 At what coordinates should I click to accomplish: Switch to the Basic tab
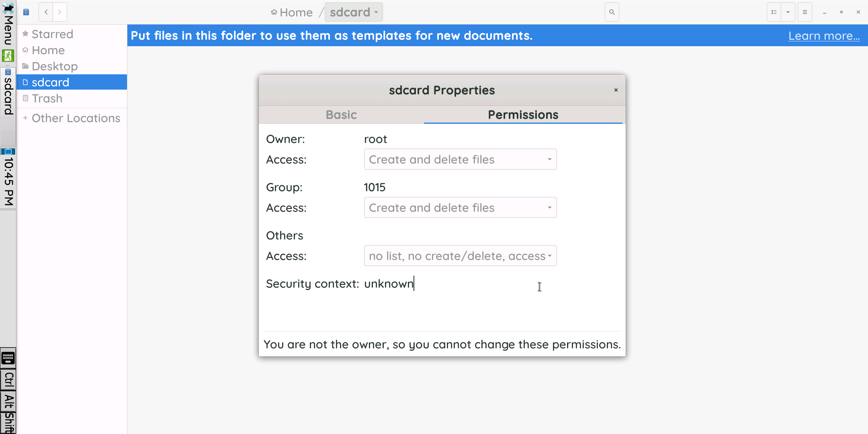tap(341, 115)
